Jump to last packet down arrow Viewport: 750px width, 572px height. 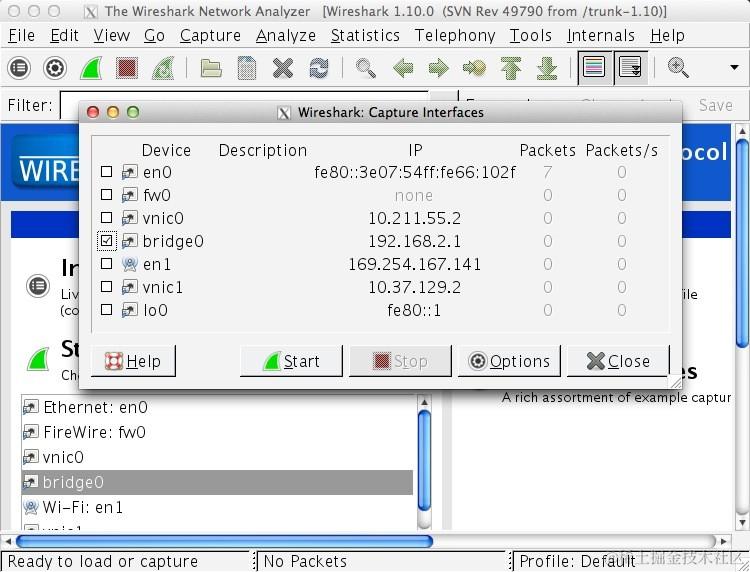547,68
